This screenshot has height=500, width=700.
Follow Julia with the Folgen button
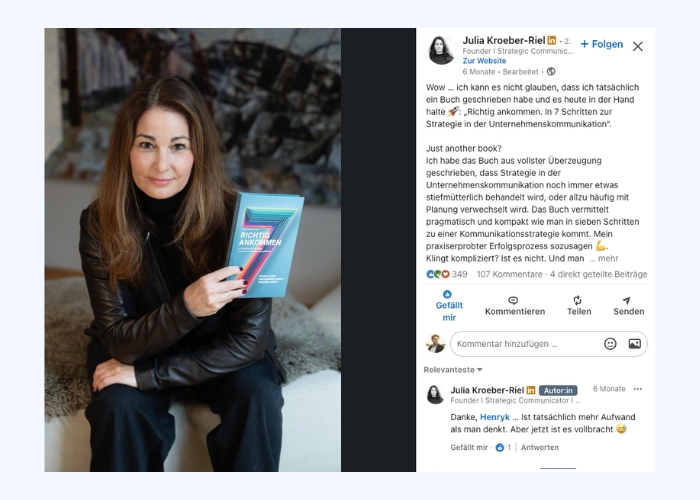click(x=602, y=44)
